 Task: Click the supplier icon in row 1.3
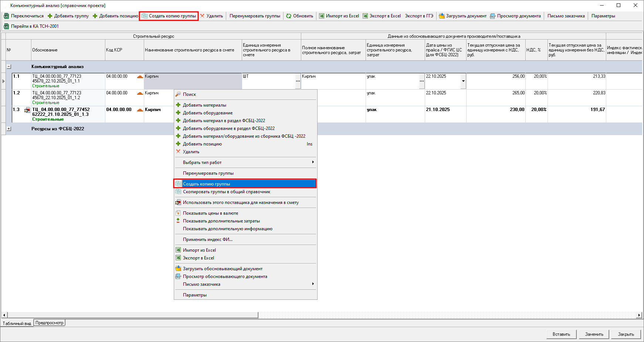tap(27, 110)
